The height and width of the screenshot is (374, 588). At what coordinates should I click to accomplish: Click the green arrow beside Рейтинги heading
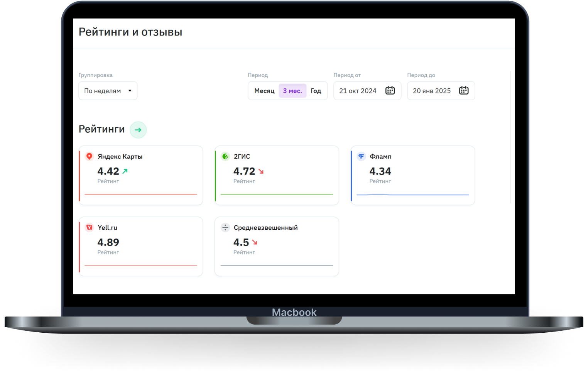point(138,130)
